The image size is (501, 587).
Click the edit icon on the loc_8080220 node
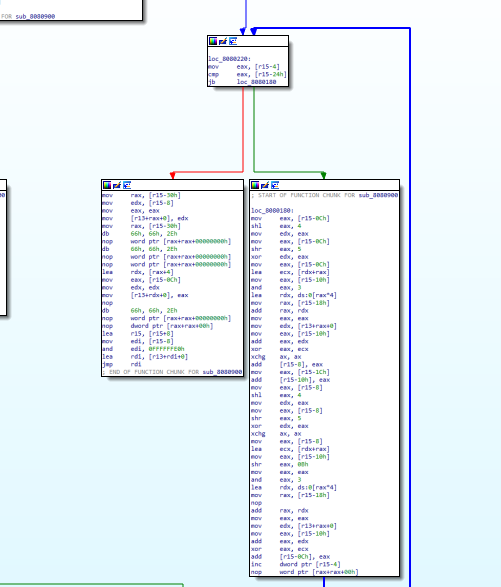223,41
